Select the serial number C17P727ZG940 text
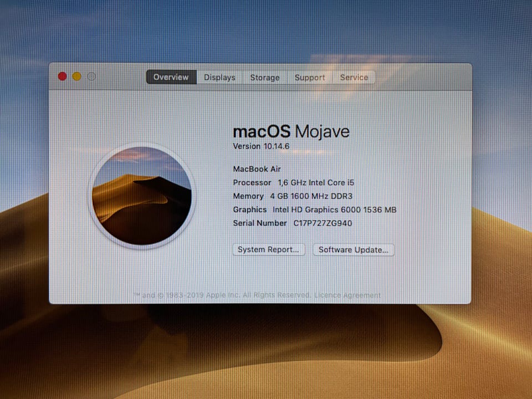This screenshot has width=532, height=399. coord(323,223)
